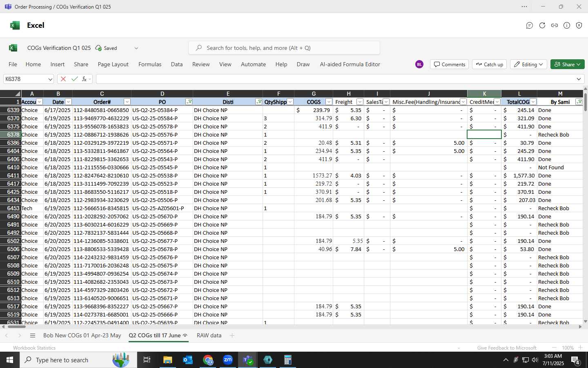Open the insert function fx icon
588x368 pixels.
coord(85,79)
